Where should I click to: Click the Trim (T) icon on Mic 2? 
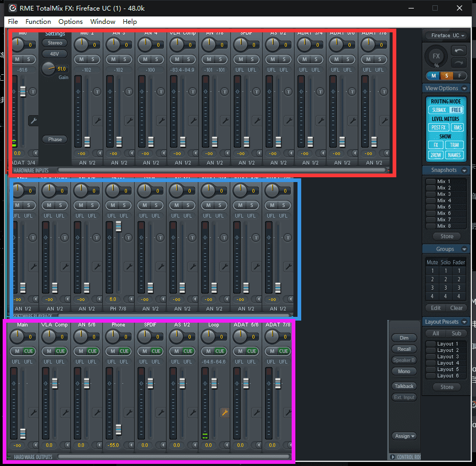(97, 92)
